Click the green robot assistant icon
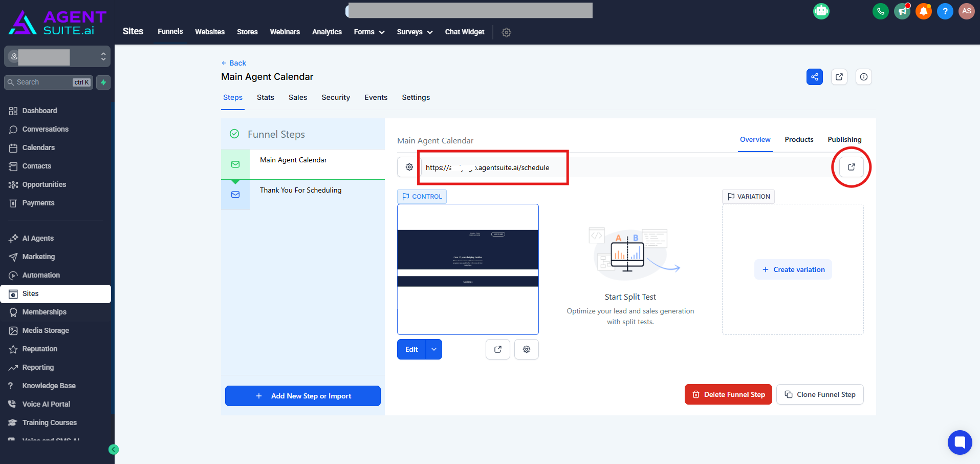The height and width of the screenshot is (464, 980). (821, 11)
